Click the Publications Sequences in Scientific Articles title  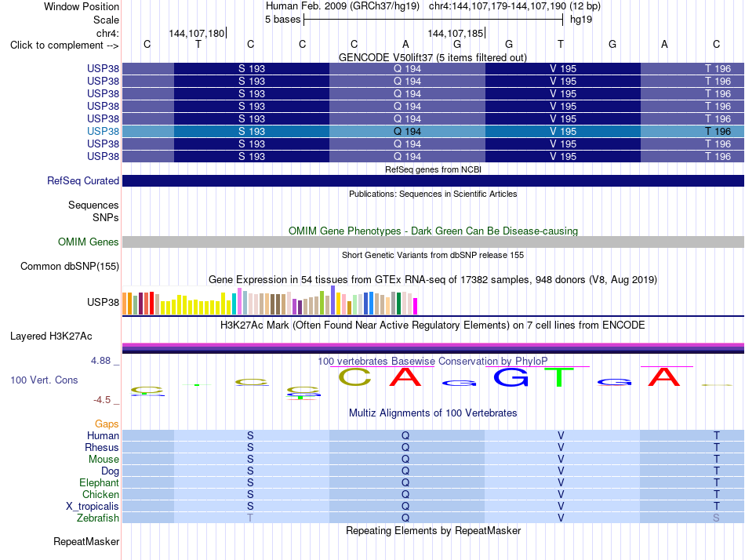pyautogui.click(x=433, y=194)
